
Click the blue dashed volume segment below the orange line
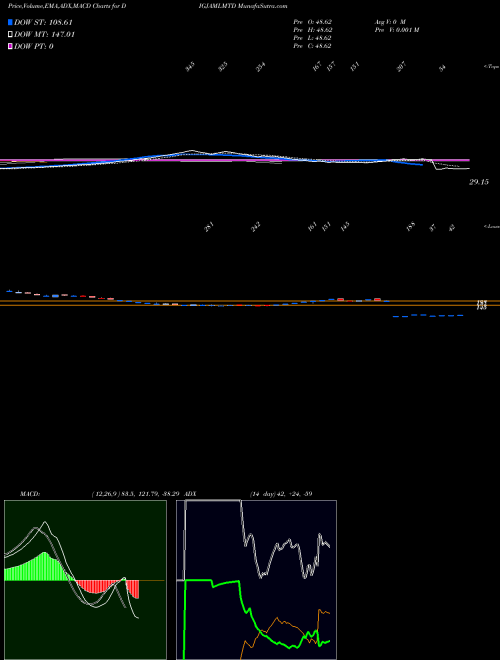(428, 315)
